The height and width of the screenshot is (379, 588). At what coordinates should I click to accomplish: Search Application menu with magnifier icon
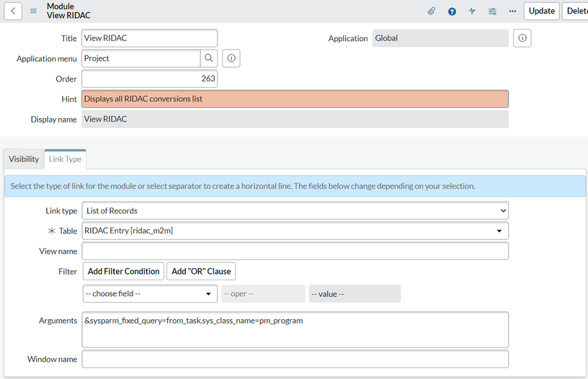tap(209, 58)
